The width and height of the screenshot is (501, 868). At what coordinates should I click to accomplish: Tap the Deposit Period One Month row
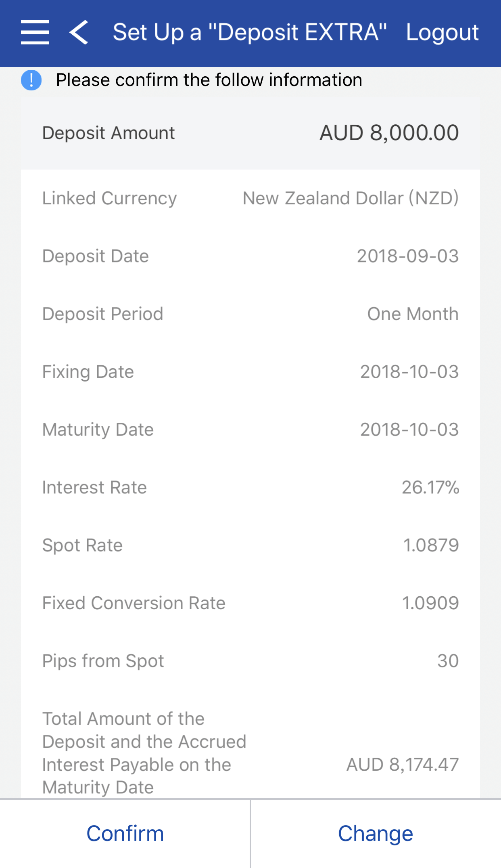[x=250, y=314]
